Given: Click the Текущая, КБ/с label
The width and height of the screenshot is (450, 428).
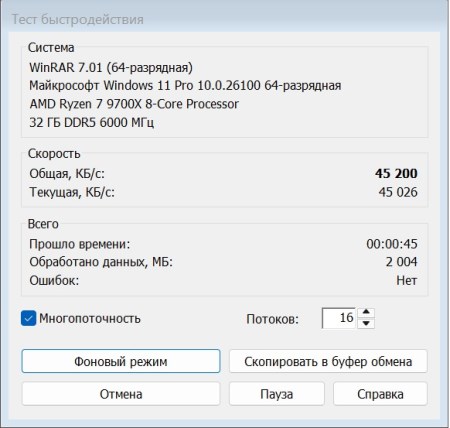Looking at the screenshot, I should click(72, 192).
